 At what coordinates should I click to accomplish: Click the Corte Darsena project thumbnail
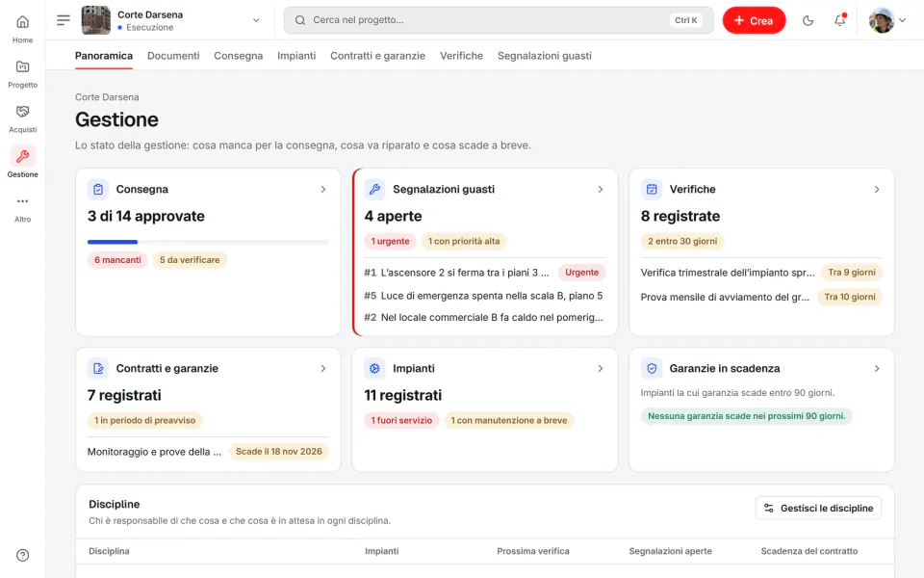pyautogui.click(x=95, y=20)
